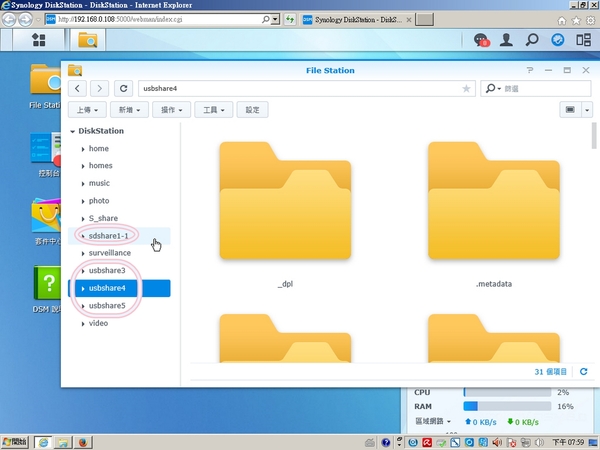Click the 設定 (Settings) button
This screenshot has width=600, height=450.
point(252,110)
